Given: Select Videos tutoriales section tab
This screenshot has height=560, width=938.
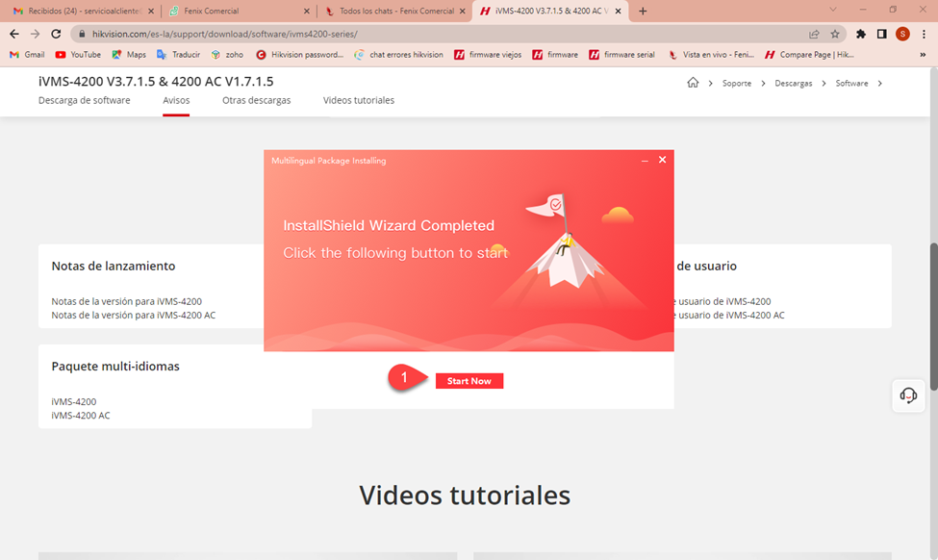Looking at the screenshot, I should [x=359, y=100].
